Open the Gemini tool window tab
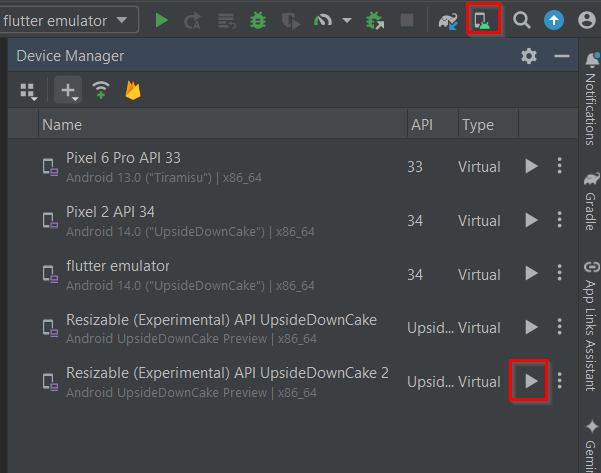Screen dimensions: 601x473 [x=591, y=445]
